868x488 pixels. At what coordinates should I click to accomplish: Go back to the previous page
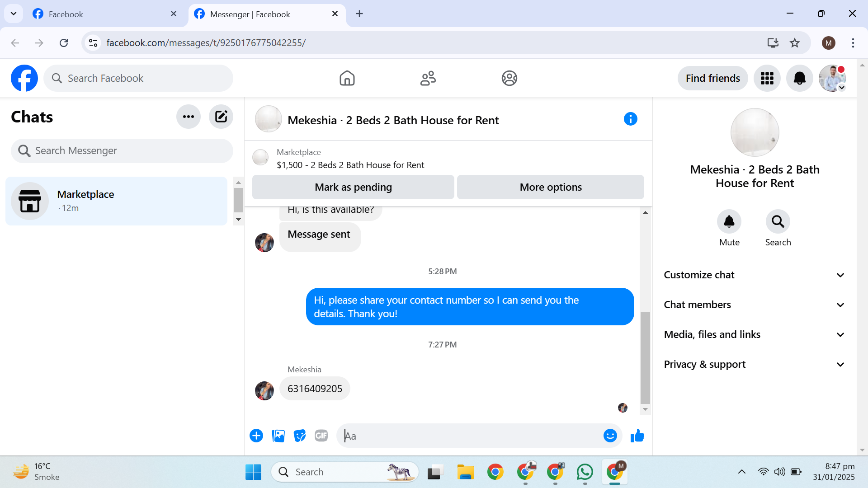[x=15, y=43]
